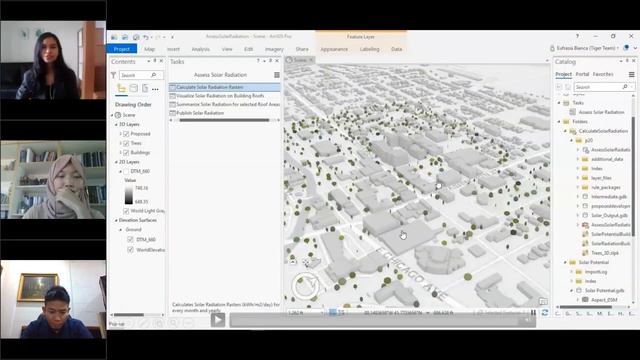Open the Catalog pane hamburger menu
640x360 pixels.
click(631, 75)
